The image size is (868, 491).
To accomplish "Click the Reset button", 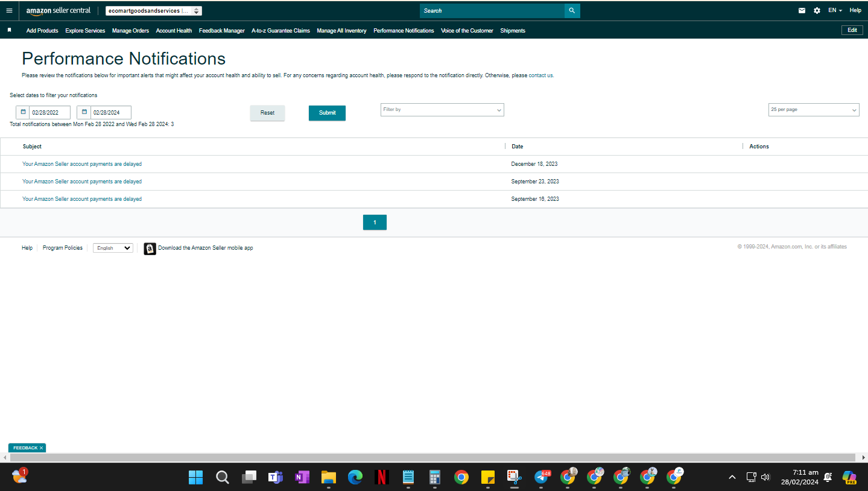I will (x=267, y=113).
